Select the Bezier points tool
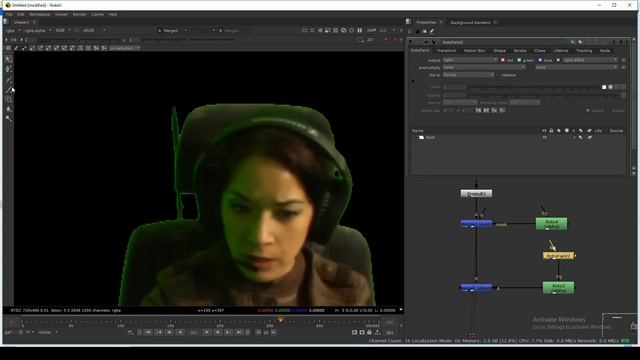This screenshot has width=640, height=360. 9,69
